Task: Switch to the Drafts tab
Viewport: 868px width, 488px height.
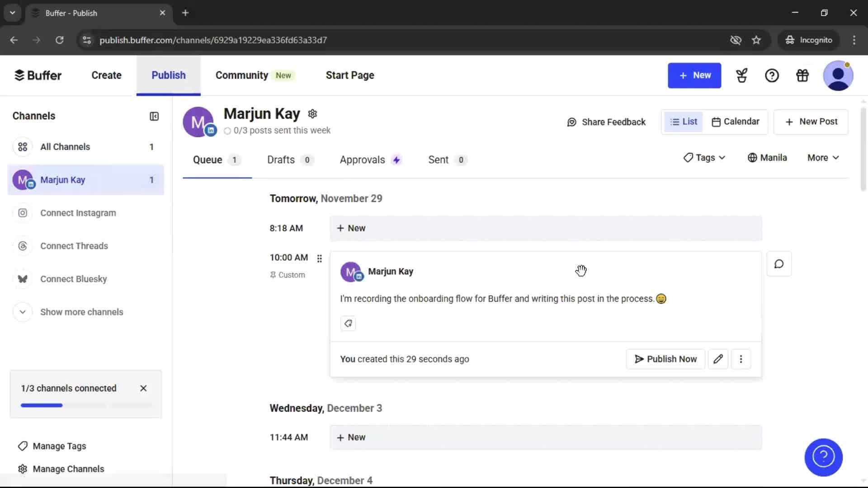Action: tap(280, 160)
